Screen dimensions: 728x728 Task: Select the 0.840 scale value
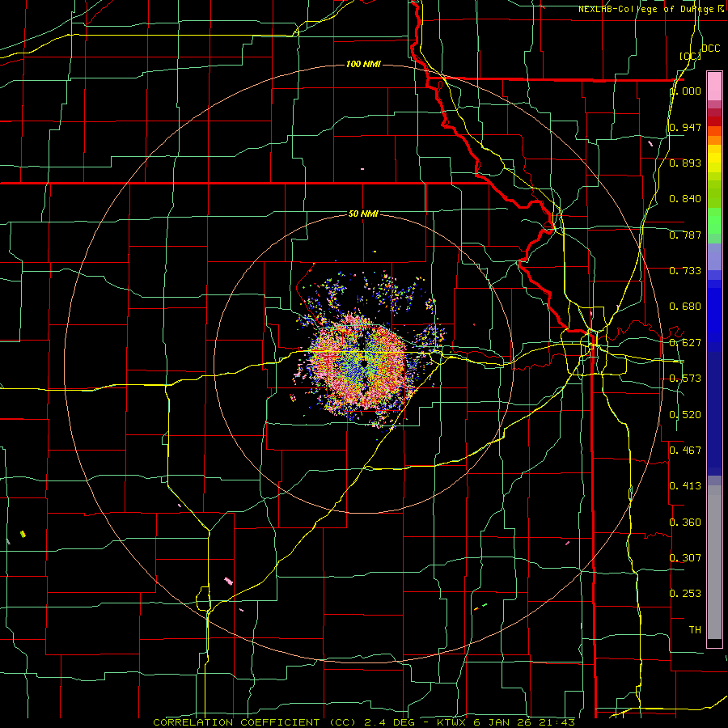(685, 199)
